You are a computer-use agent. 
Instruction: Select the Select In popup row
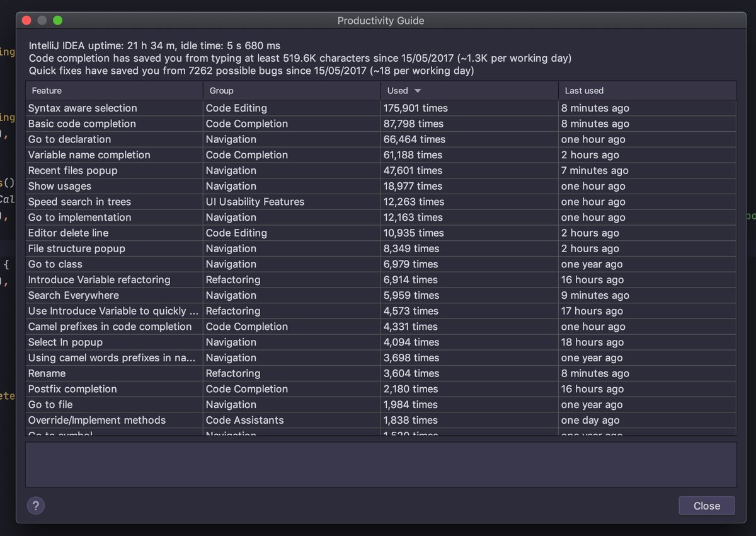coord(381,342)
